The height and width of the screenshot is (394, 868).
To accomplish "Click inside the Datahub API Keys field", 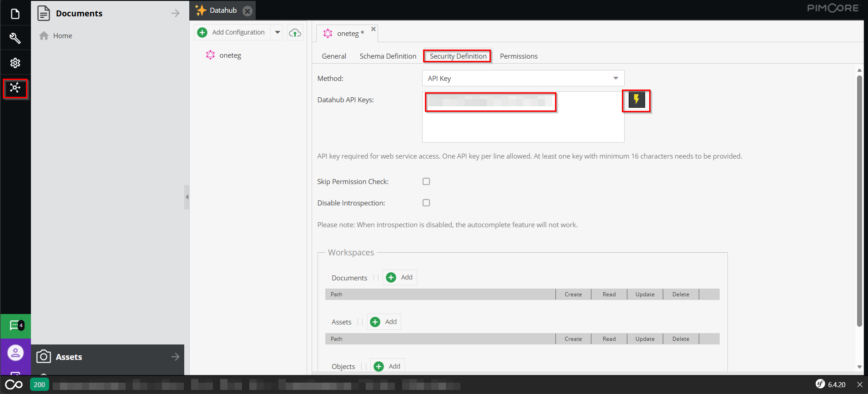I will tap(523, 117).
